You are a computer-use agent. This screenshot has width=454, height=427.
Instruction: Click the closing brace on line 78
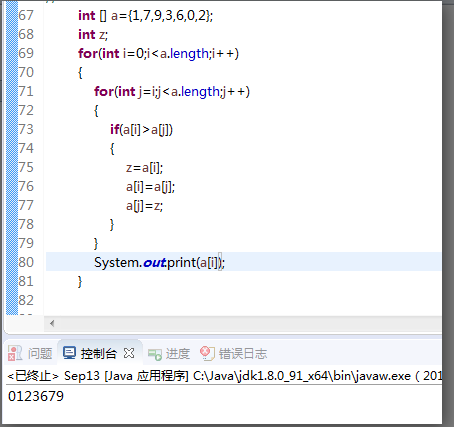(112, 225)
